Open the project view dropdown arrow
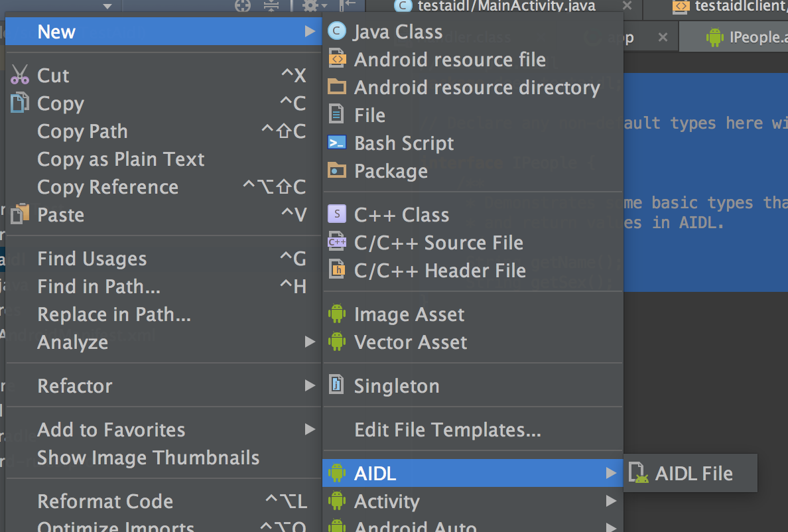 [107, 6]
